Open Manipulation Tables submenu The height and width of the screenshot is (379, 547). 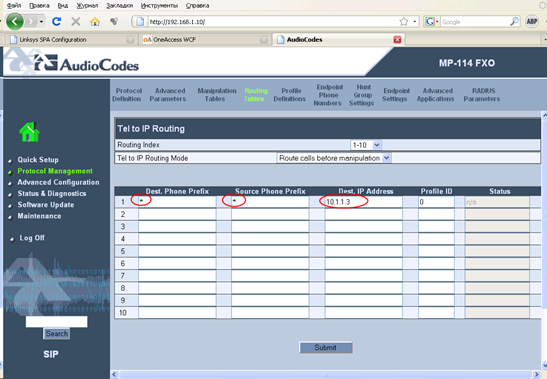click(x=216, y=95)
